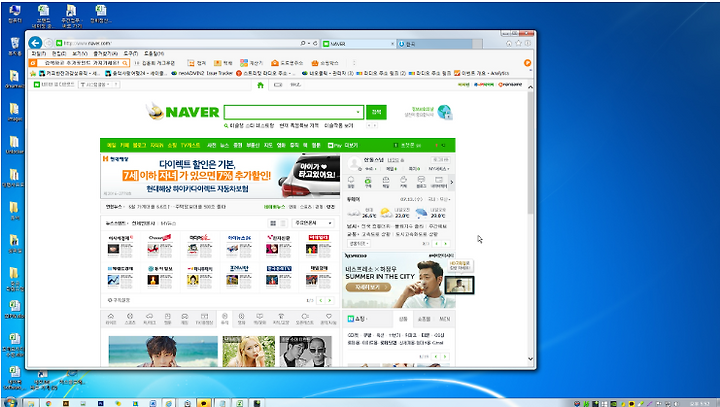Show the next weather panel page
720x407 pixels.
click(445, 243)
